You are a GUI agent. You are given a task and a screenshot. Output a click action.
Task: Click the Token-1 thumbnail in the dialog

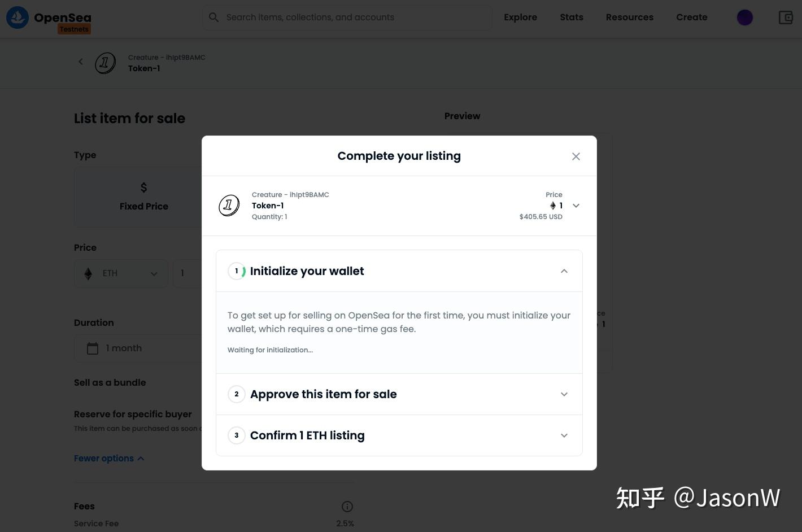point(229,206)
